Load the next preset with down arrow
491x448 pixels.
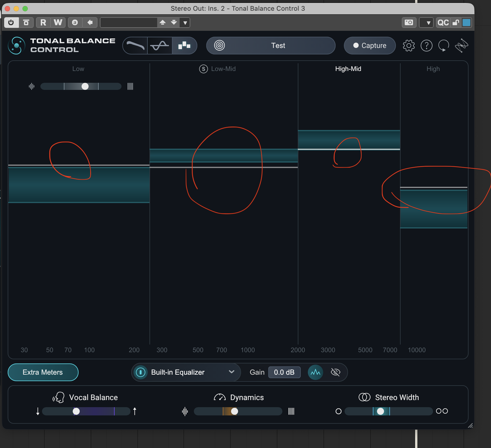pos(174,23)
